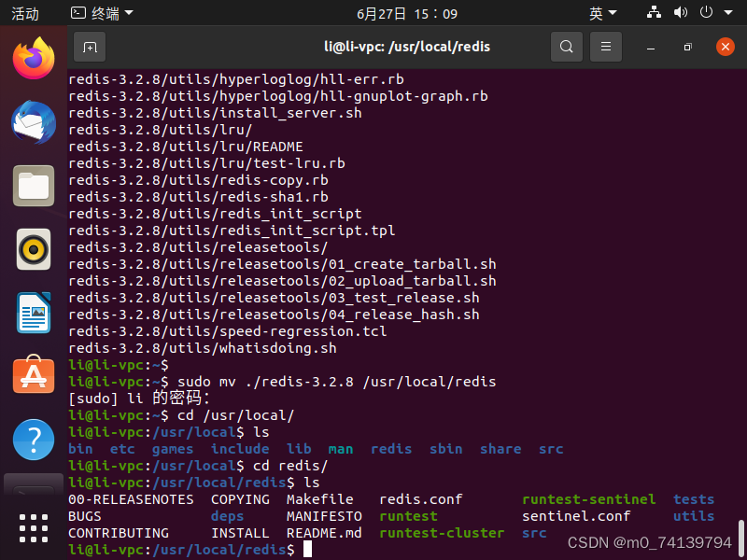Open the Files file manager
The image size is (747, 560).
pyautogui.click(x=33, y=186)
